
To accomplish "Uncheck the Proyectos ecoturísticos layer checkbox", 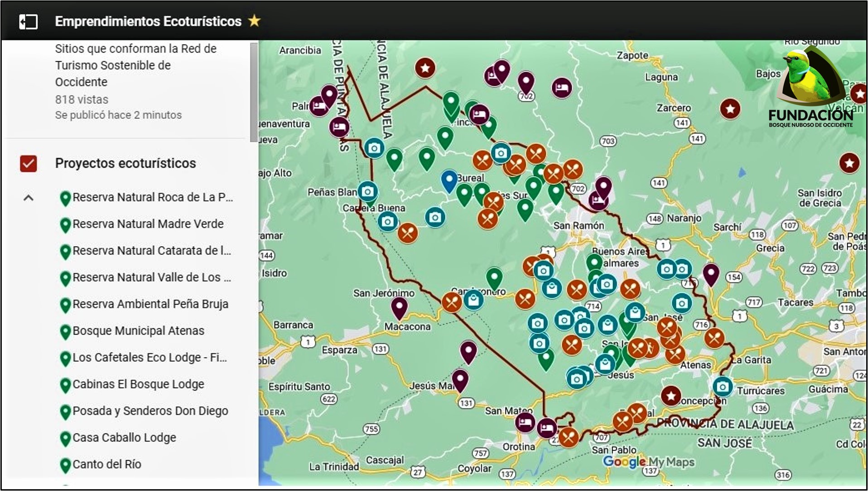I will coord(28,164).
